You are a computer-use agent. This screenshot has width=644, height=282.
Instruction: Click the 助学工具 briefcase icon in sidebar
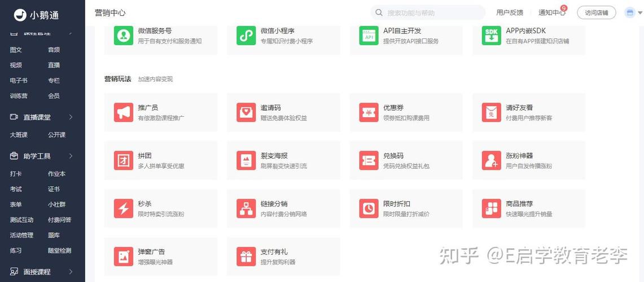[14, 156]
